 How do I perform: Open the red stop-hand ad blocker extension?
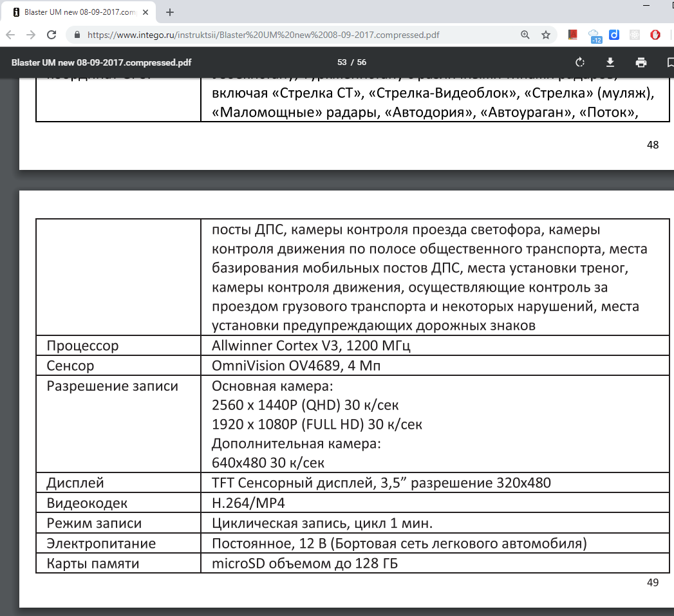click(x=655, y=35)
